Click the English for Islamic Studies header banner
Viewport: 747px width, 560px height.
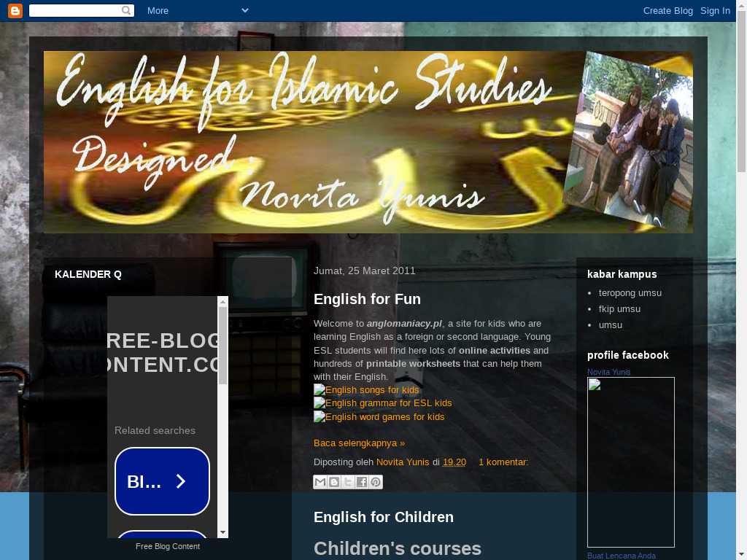pyautogui.click(x=368, y=142)
